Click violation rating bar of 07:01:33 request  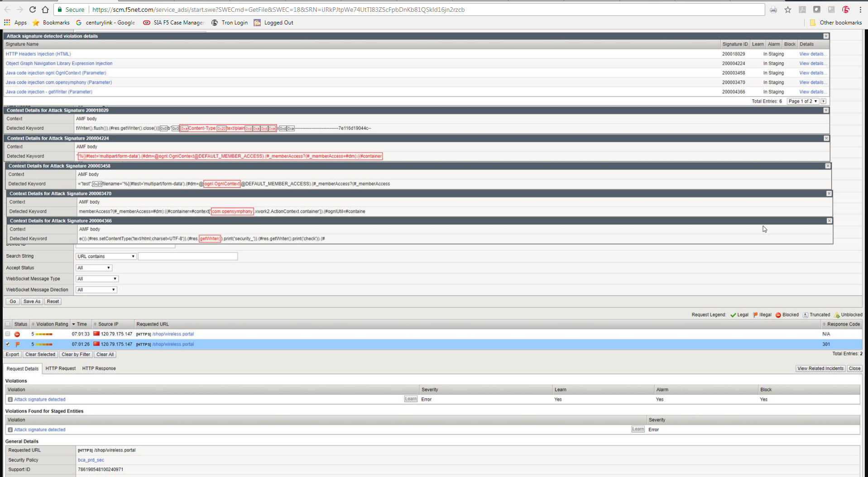click(44, 334)
